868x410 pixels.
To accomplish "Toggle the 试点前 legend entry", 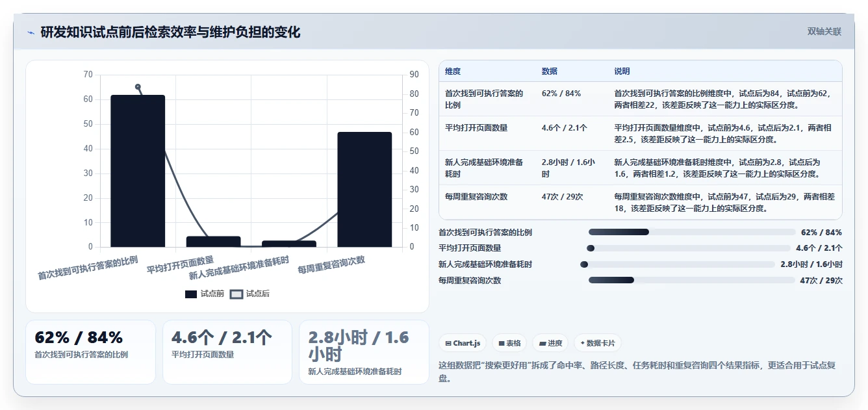I will tap(205, 294).
